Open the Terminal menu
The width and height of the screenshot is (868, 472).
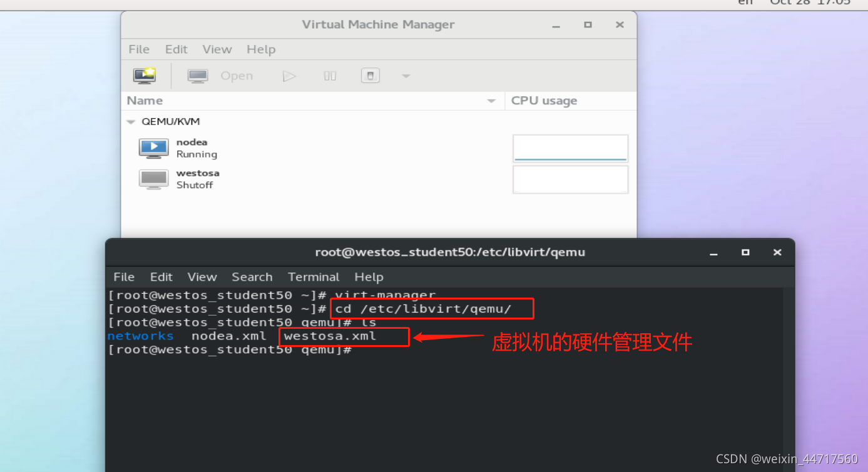click(314, 277)
